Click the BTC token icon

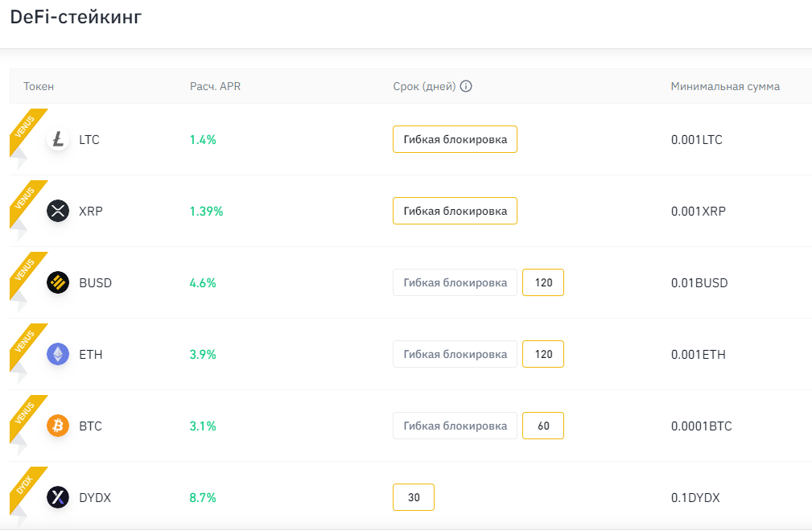tap(57, 426)
